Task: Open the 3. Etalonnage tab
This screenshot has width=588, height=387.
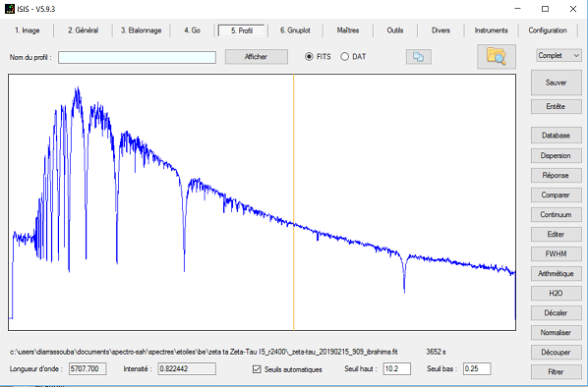Action: tap(141, 30)
